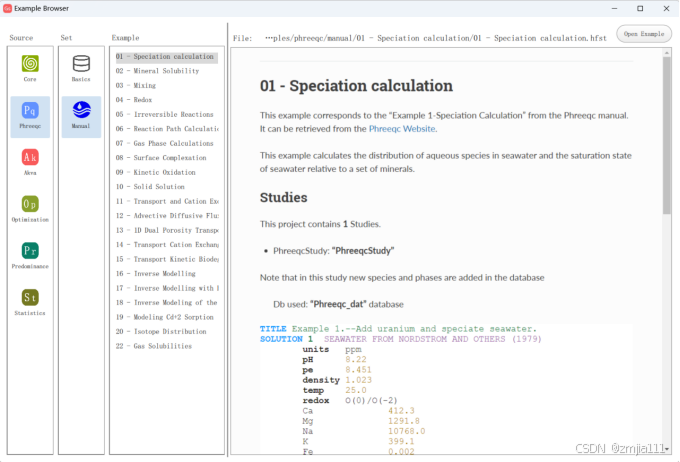
Task: Click the density value 1.023
Action: point(358,380)
